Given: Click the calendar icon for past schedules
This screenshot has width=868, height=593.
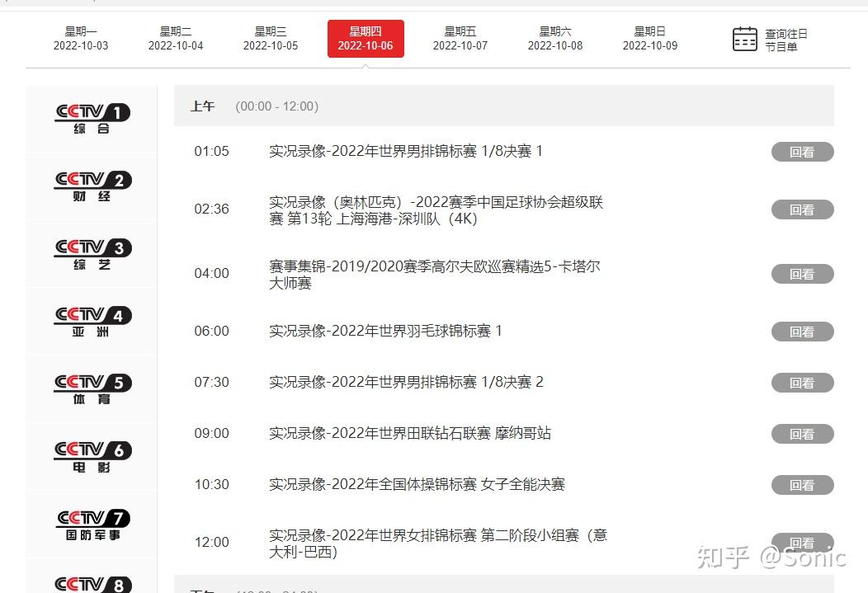Looking at the screenshot, I should point(744,39).
